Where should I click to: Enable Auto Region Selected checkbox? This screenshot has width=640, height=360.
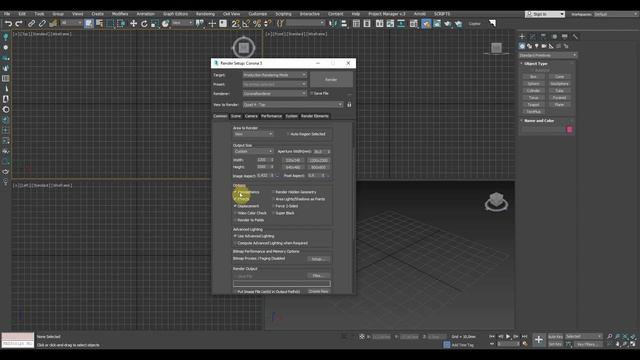[288, 134]
